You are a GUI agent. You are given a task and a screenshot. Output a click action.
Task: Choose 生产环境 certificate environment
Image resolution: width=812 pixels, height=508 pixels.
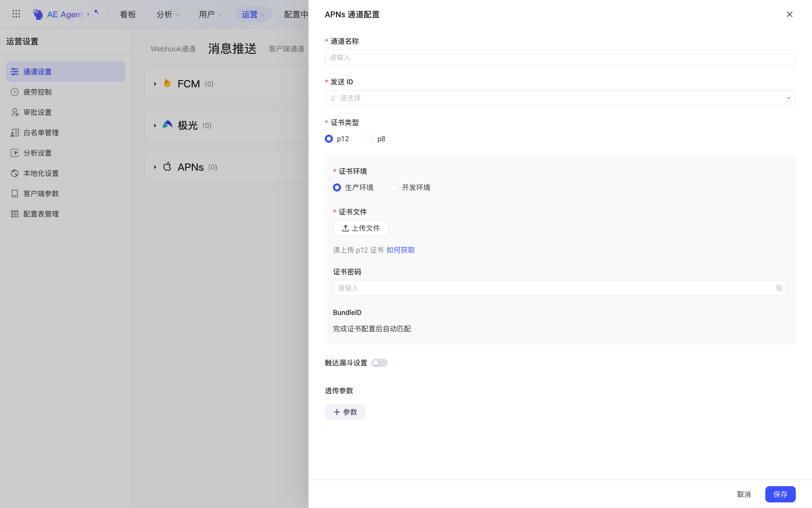tap(337, 187)
